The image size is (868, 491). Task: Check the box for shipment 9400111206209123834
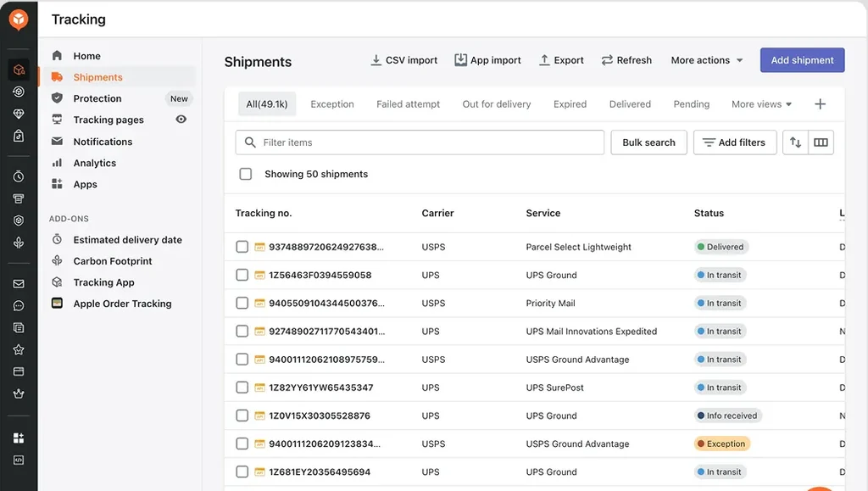(x=242, y=444)
